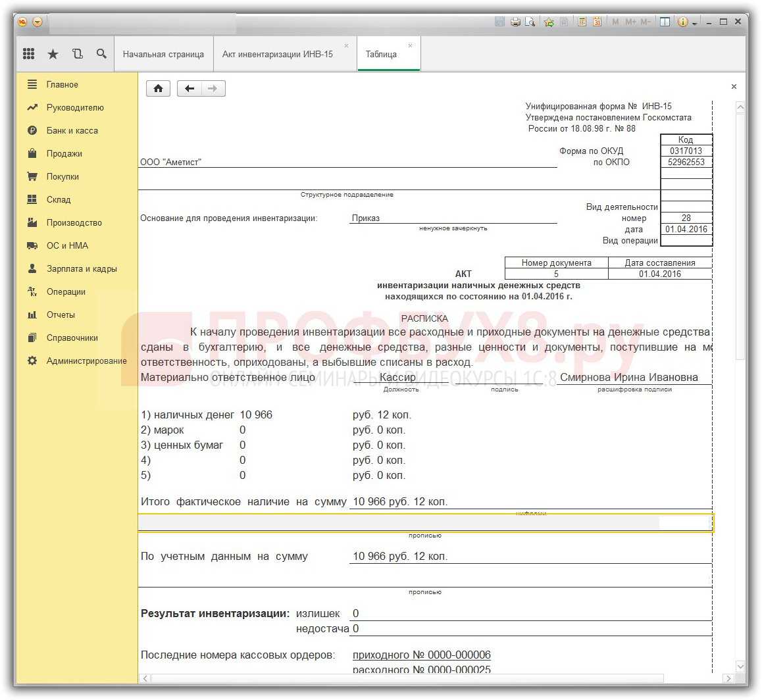
Task: Open the calculator tool
Action: click(582, 22)
